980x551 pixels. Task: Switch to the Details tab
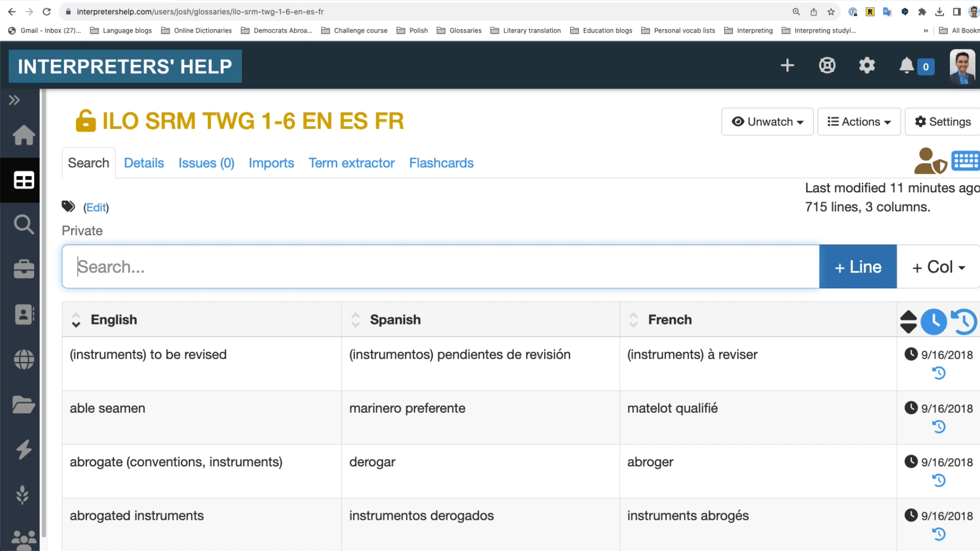coord(144,163)
